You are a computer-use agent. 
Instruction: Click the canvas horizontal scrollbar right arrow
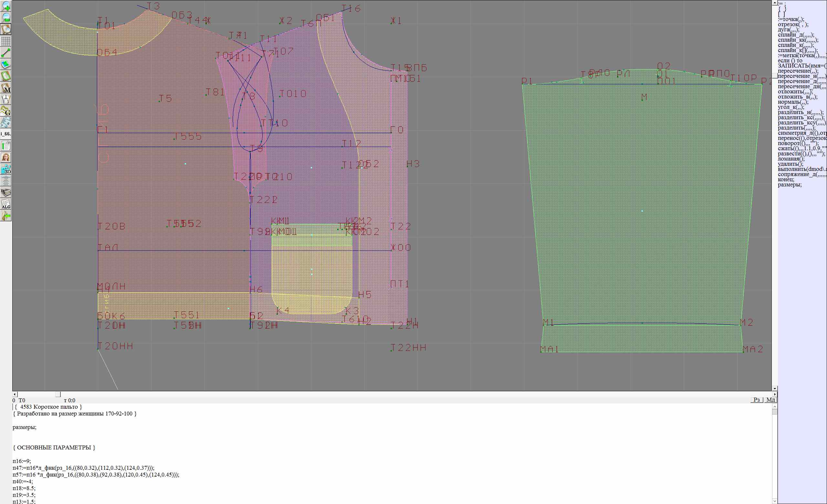(775, 394)
